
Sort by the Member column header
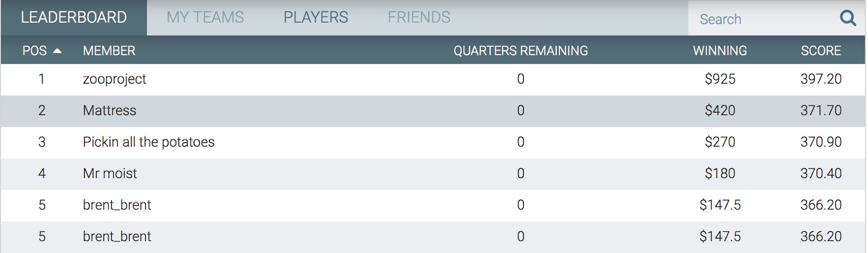(x=109, y=51)
